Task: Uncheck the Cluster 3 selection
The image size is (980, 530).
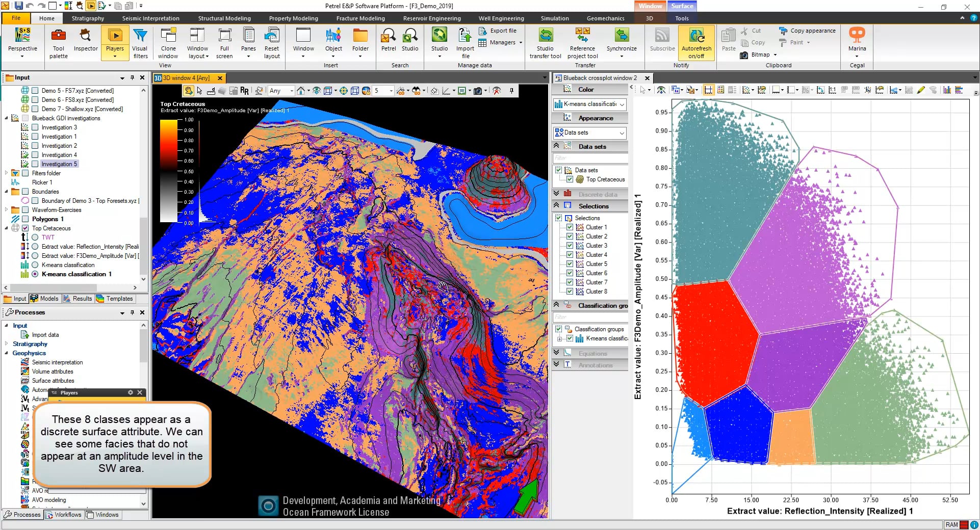Action: [x=570, y=245]
